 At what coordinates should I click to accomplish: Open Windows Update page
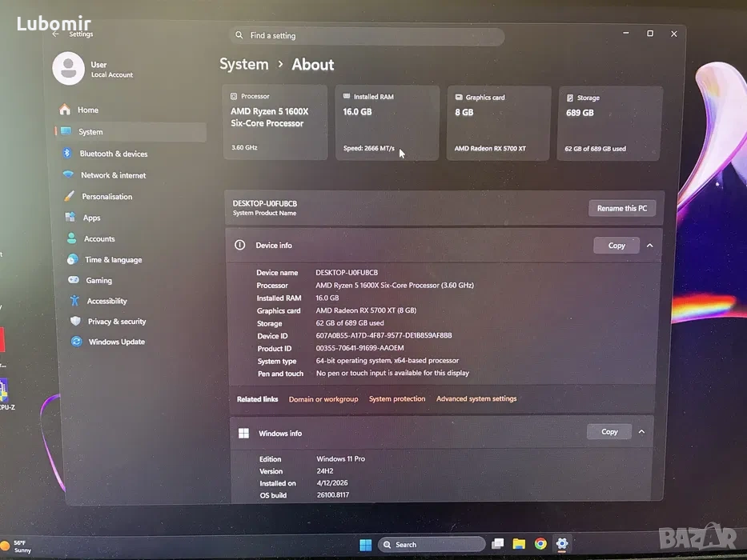point(116,342)
